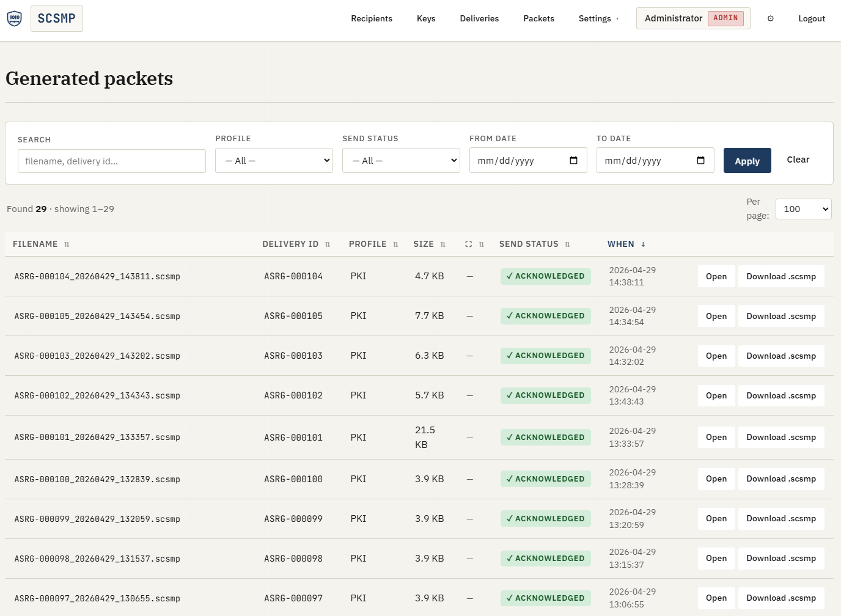This screenshot has height=616, width=841.
Task: Go to Keys page
Action: point(426,18)
